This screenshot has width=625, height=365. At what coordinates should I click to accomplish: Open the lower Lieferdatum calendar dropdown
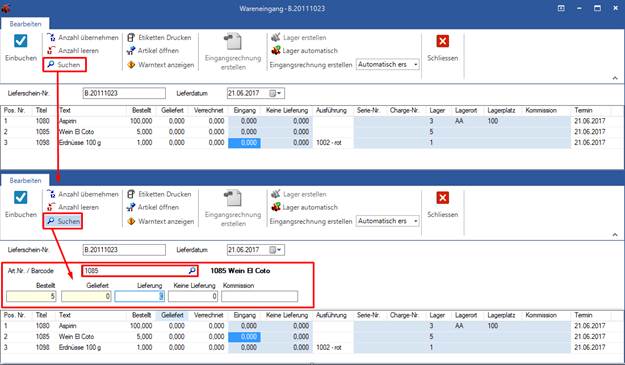275,250
